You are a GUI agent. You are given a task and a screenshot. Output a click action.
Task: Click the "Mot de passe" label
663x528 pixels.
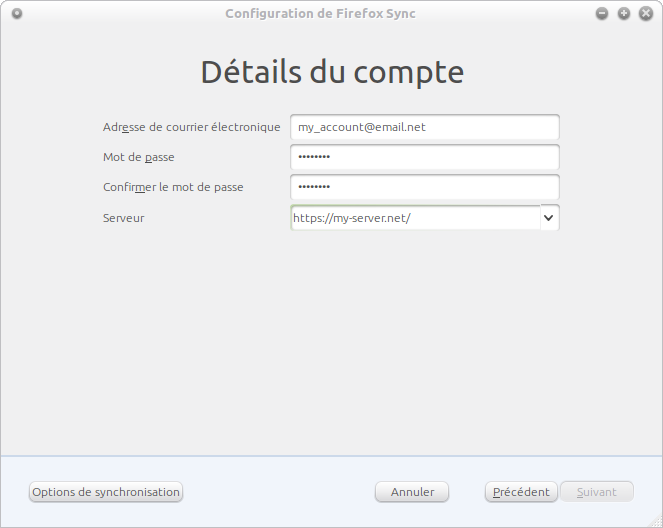coord(139,158)
